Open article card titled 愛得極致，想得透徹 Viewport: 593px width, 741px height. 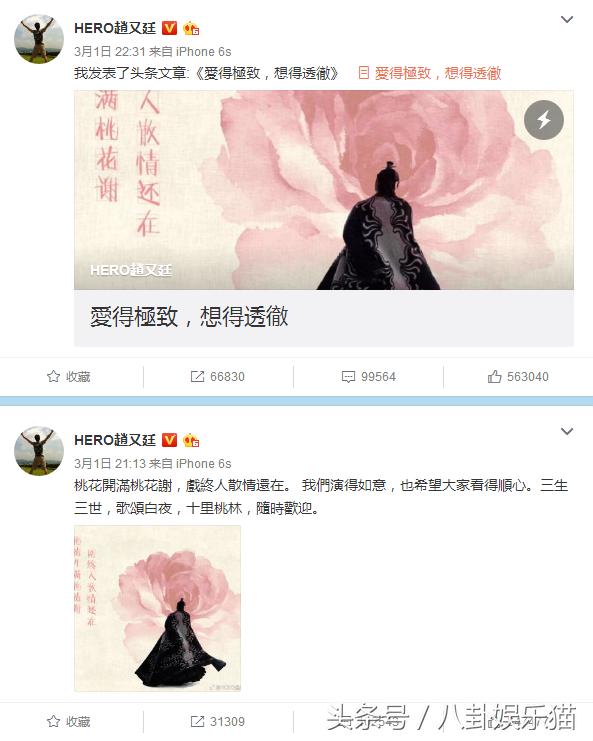click(324, 218)
